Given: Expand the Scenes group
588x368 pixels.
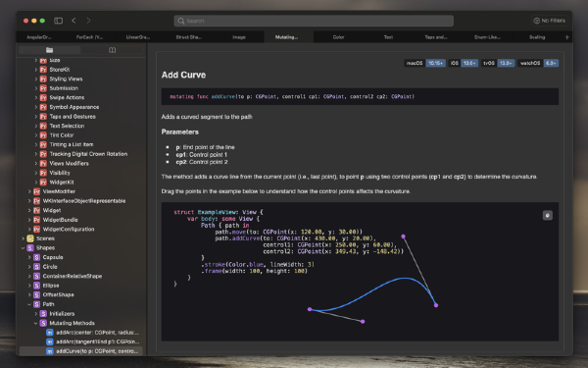Looking at the screenshot, I should pos(23,238).
